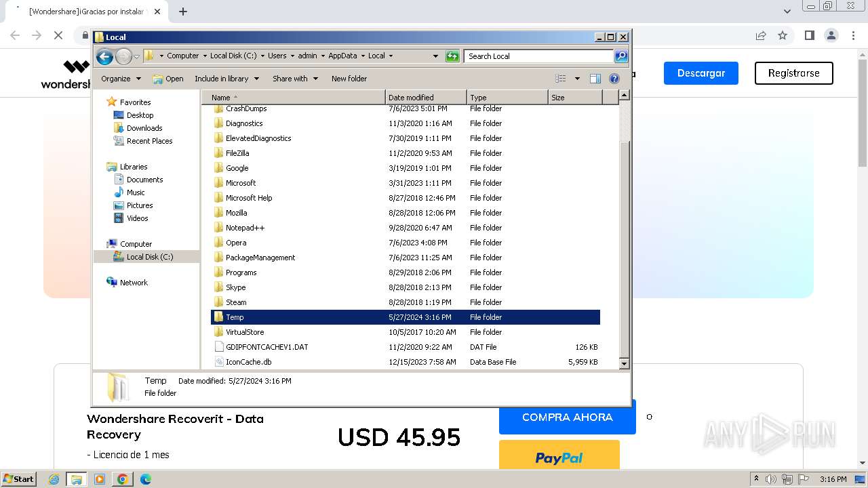The image size is (868, 488).
Task: Click the PayPal payment button
Action: pos(559,455)
